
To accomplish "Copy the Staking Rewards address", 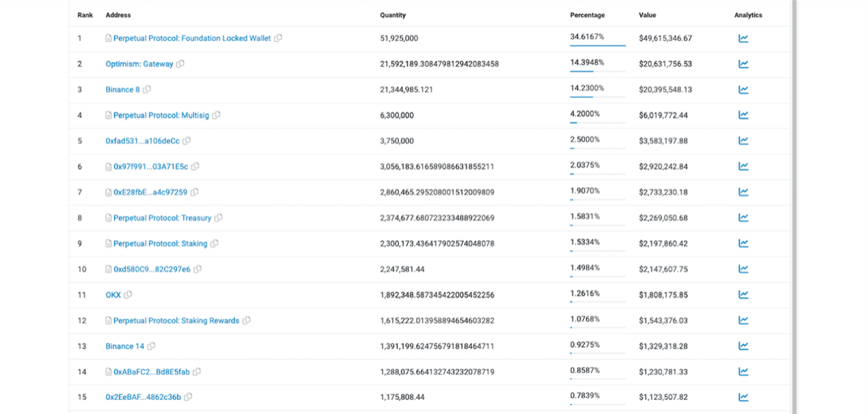I will point(246,320).
